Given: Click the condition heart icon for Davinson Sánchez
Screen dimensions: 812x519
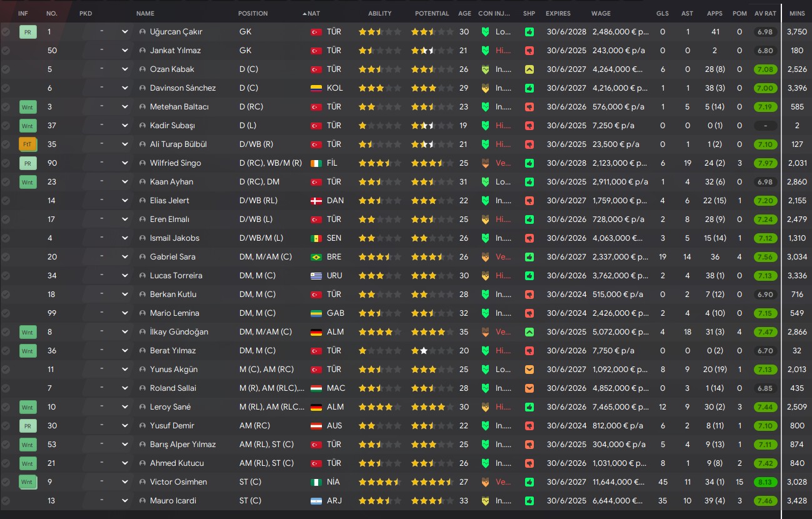Looking at the screenshot, I should (484, 88).
